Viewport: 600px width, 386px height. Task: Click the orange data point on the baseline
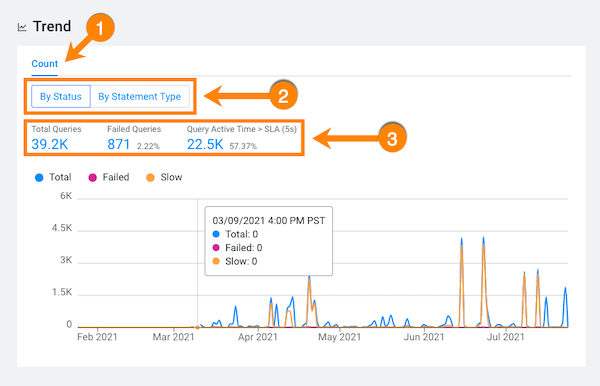click(197, 327)
